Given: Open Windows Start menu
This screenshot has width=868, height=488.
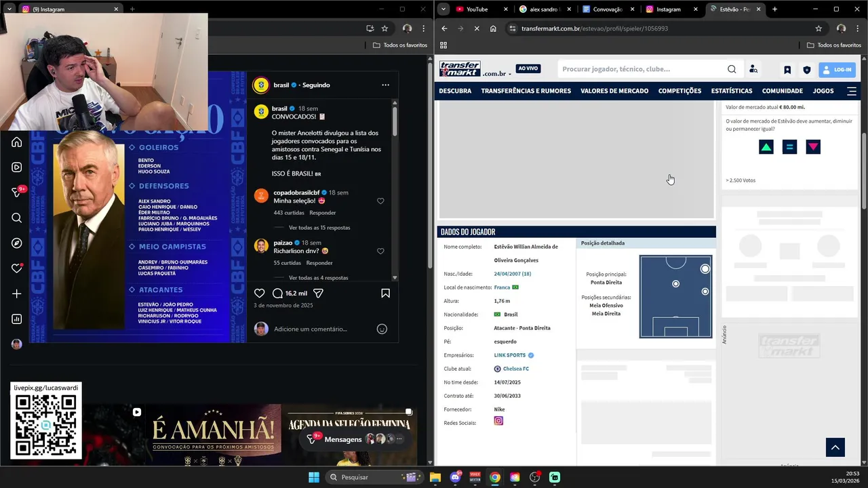Looking at the screenshot, I should point(314,477).
